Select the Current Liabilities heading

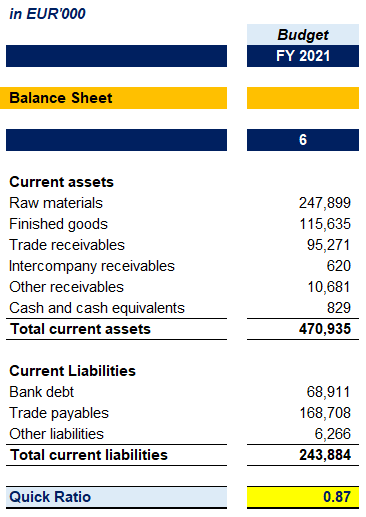pyautogui.click(x=72, y=371)
